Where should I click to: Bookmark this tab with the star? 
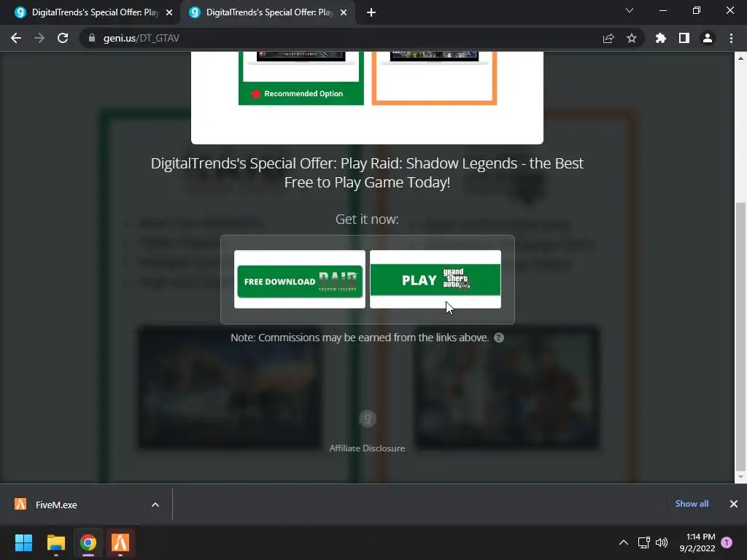coord(631,38)
